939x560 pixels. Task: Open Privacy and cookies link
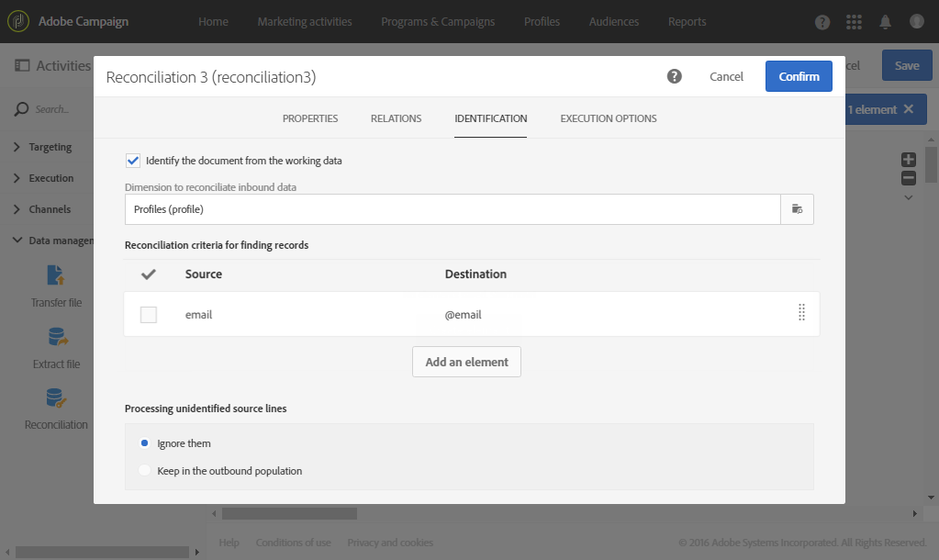tap(390, 542)
